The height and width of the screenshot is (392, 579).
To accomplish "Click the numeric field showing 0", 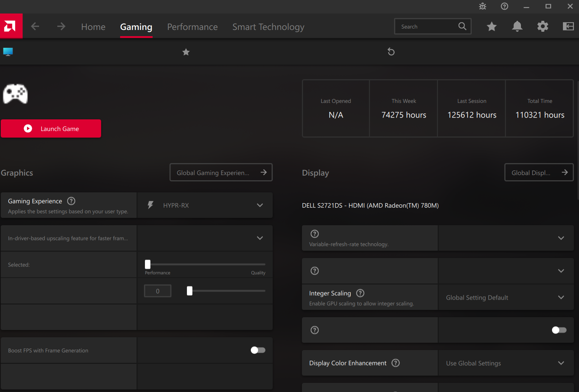I will click(158, 291).
